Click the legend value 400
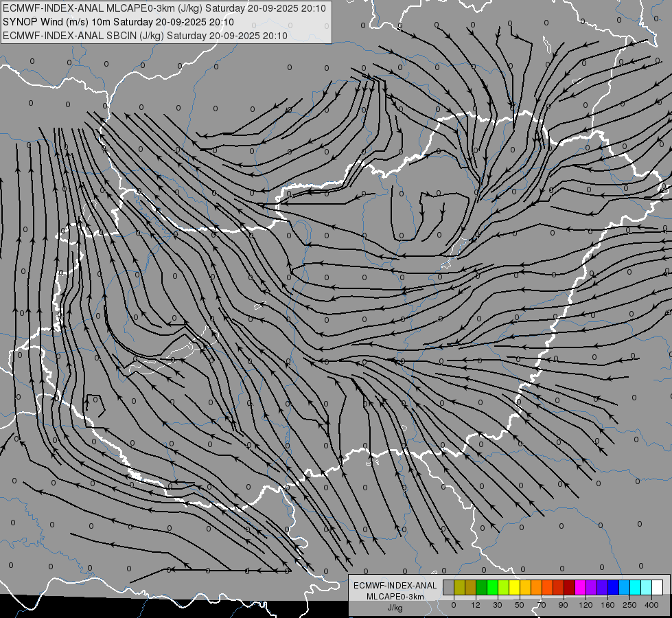The image size is (672, 618). coord(651,605)
